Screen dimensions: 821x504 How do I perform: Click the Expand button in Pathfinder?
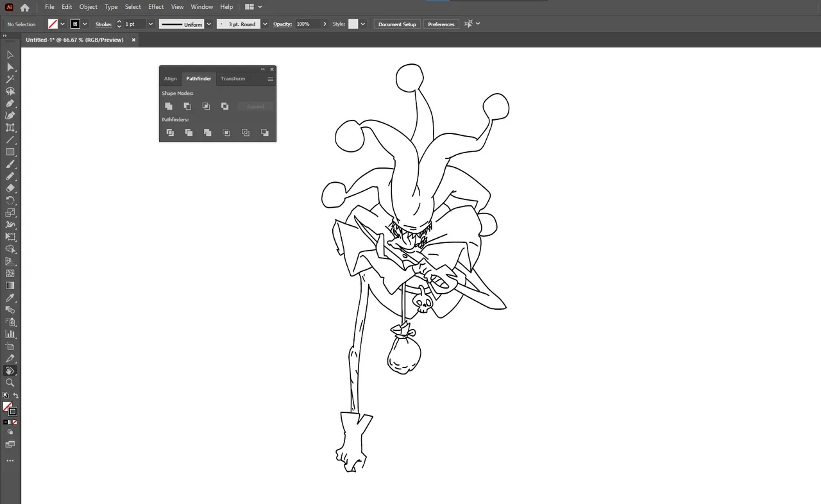(x=255, y=106)
